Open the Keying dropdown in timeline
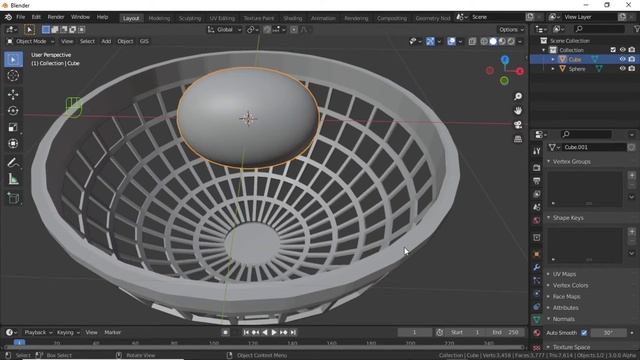640x360 pixels. (x=68, y=332)
